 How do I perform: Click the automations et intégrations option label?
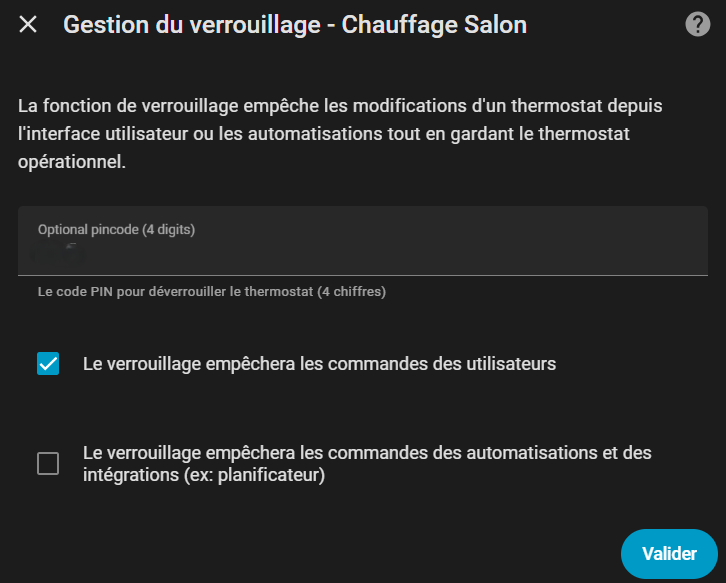pos(367,464)
